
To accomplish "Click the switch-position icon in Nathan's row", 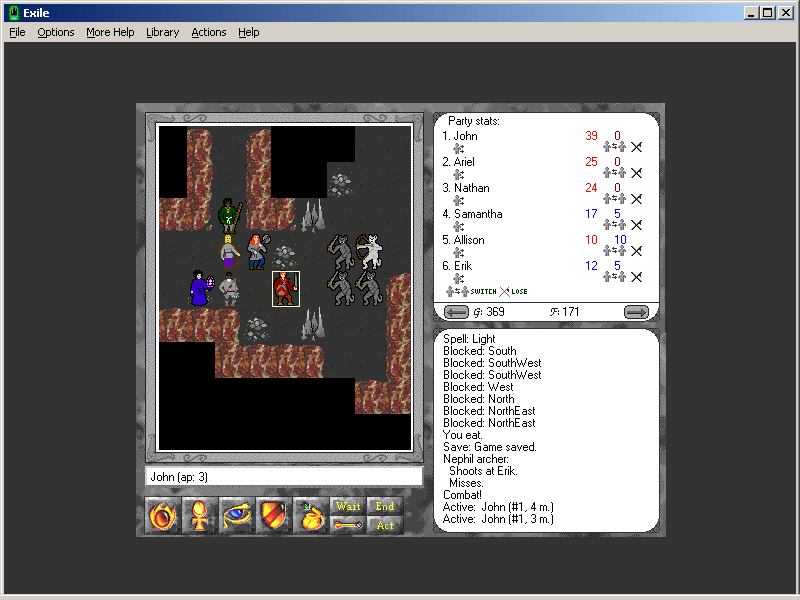I will (614, 199).
